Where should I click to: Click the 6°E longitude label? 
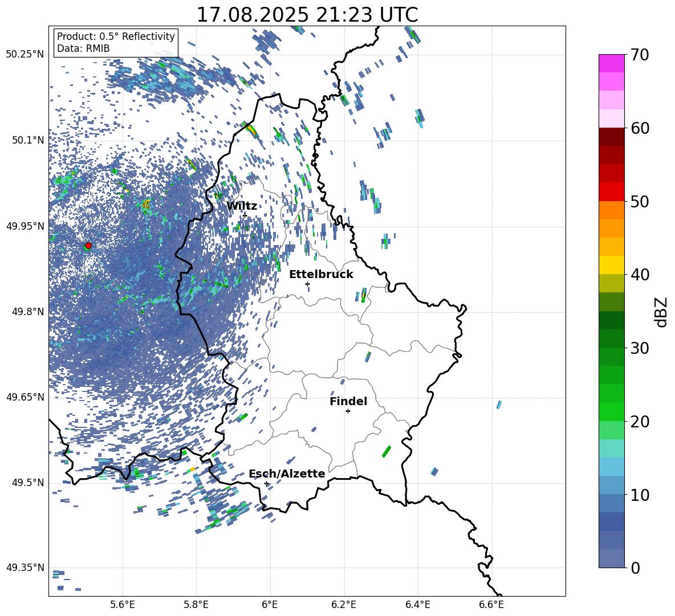point(270,605)
